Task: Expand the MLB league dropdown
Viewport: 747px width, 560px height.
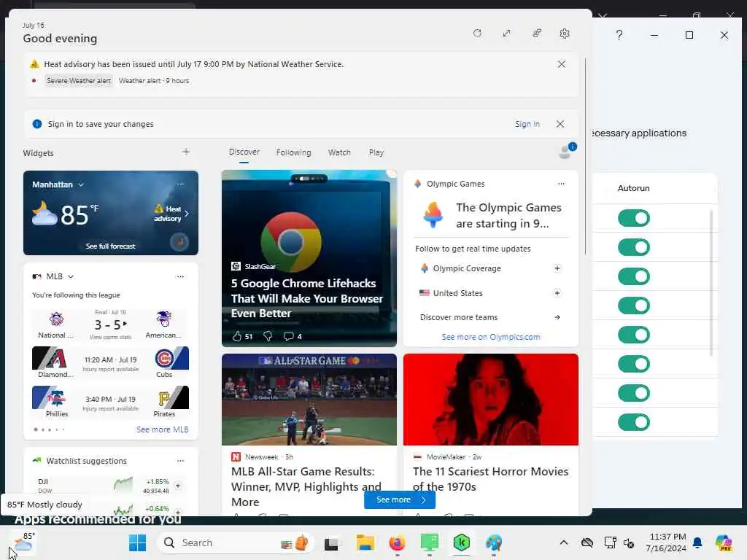Action: pos(71,276)
